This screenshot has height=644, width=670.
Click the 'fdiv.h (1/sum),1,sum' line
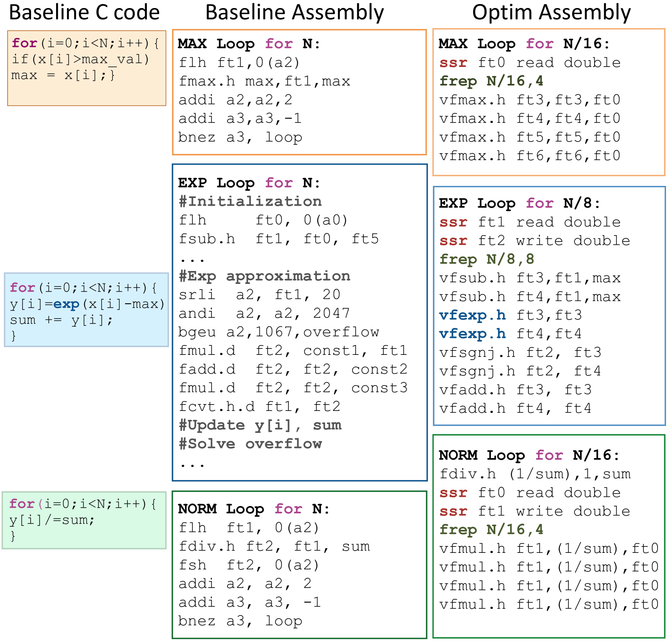(x=534, y=474)
